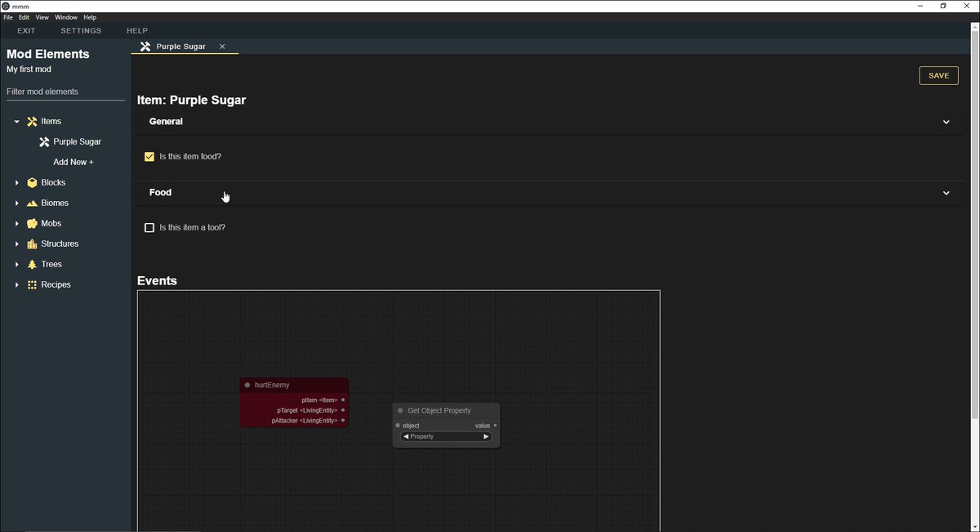Click the Biomes label in sidebar
The width and height of the screenshot is (980, 532).
(x=55, y=203)
